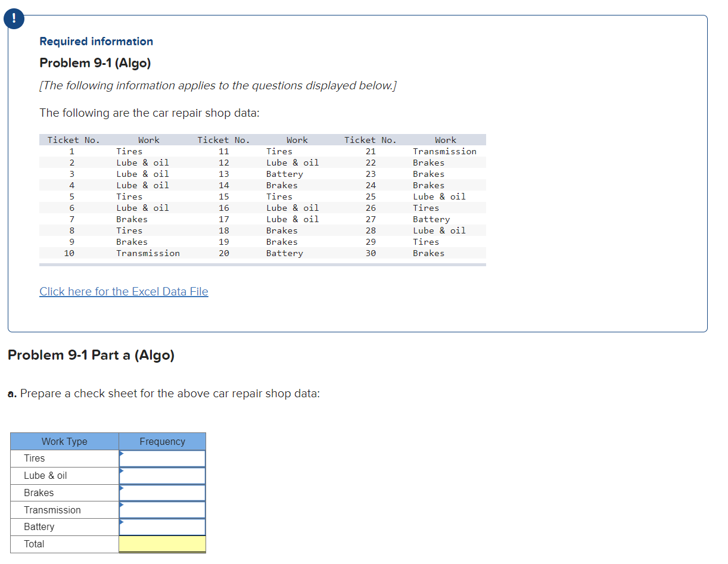This screenshot has height=564, width=728.
Task: Click the yellow Total frequency cell
Action: click(x=162, y=544)
